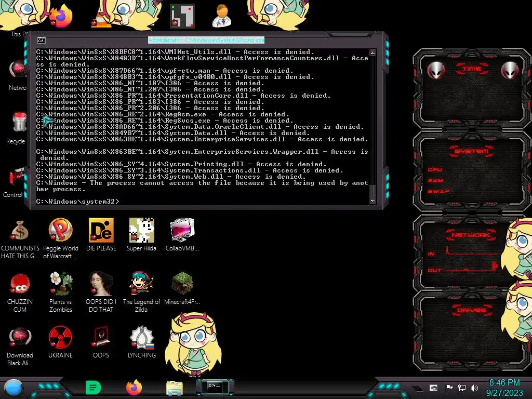
Task: Click the RegAsm.exe access denied line
Action: pyautogui.click(x=163, y=114)
